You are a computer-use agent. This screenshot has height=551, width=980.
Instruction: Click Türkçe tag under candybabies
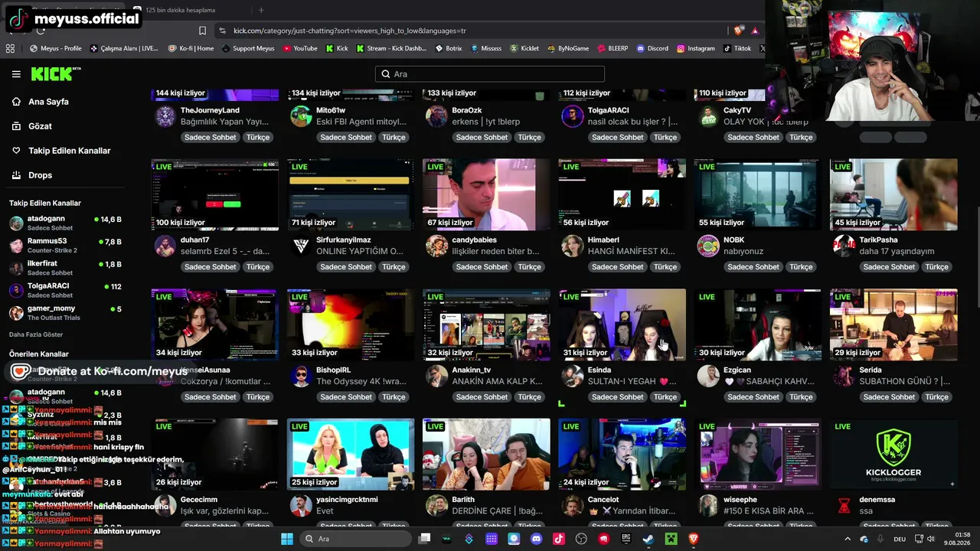[x=529, y=267]
